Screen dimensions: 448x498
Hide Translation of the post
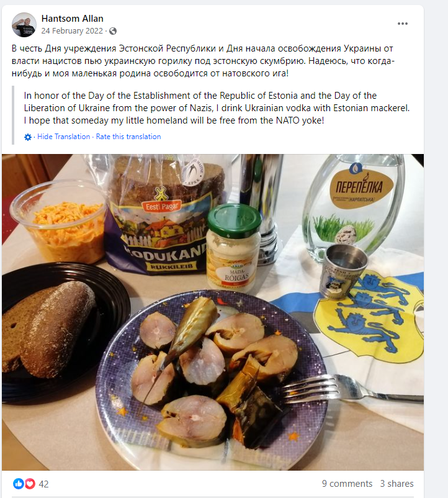pyautogui.click(x=63, y=137)
